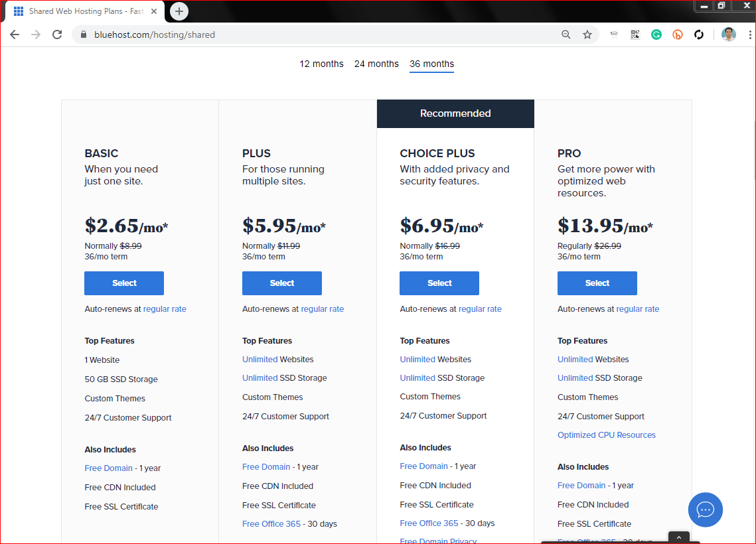
Task: Click the lock icon in address bar
Action: point(84,34)
